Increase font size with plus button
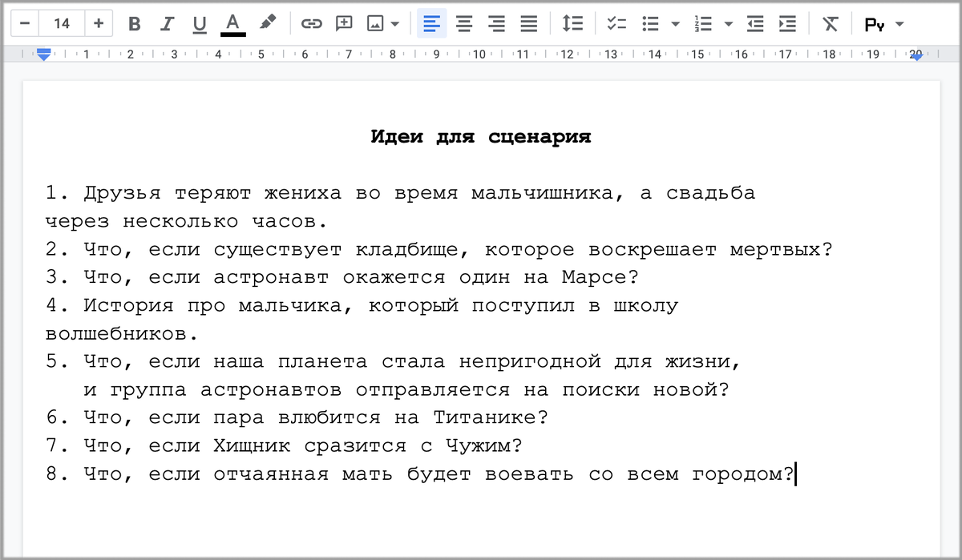962x560 pixels. 99,23
